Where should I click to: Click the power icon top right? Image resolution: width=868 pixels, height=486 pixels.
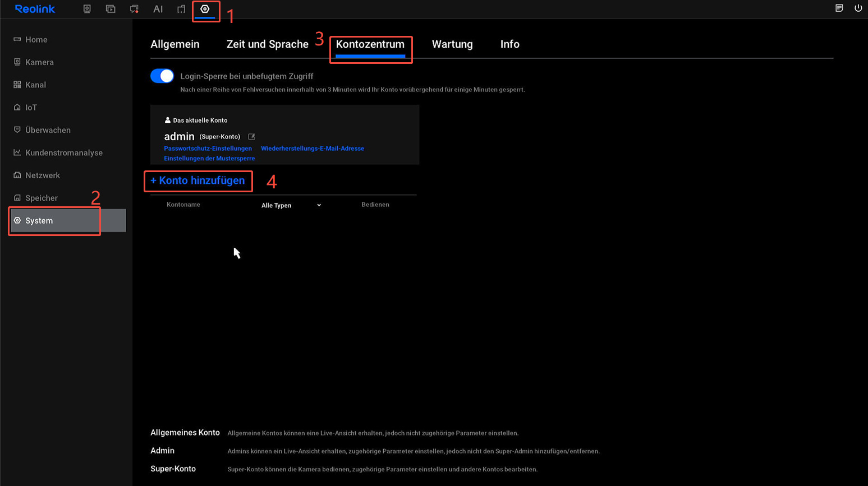tap(858, 8)
